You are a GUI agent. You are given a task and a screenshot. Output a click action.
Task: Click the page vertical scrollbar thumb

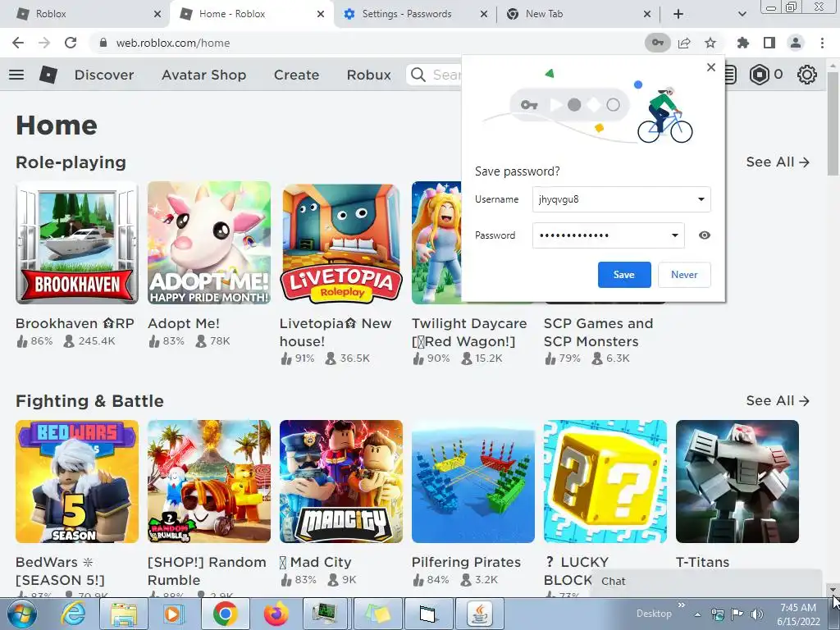833,123
